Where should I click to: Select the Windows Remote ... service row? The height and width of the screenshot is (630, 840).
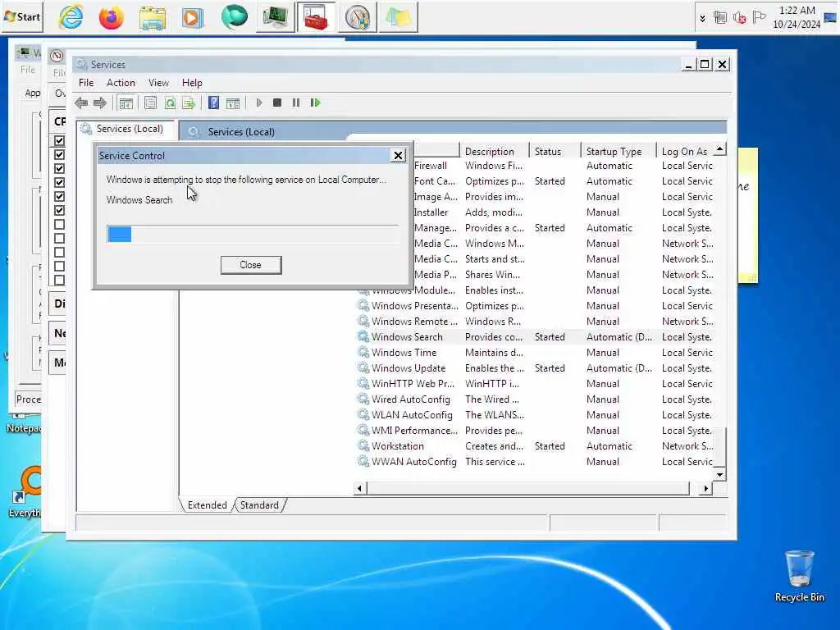[535, 322]
